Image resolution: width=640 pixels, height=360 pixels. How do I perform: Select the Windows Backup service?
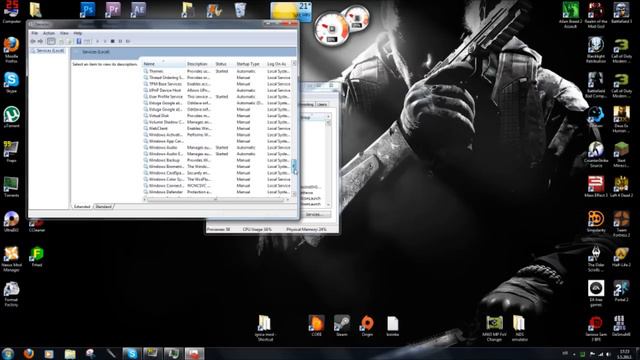[217, 160]
